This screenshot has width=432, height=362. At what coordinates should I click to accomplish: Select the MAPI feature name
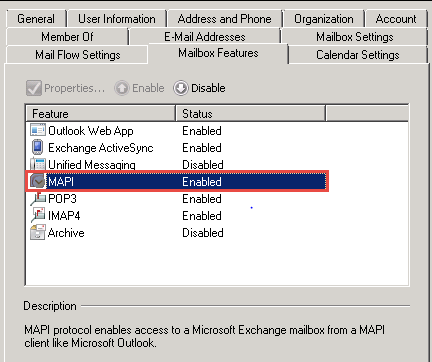pos(61,182)
